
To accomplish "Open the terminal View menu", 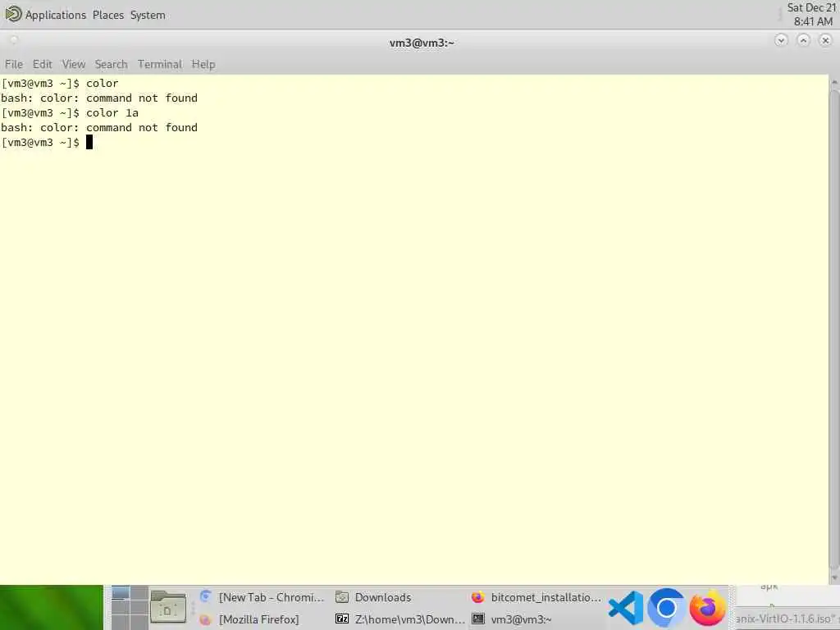I will tap(74, 64).
